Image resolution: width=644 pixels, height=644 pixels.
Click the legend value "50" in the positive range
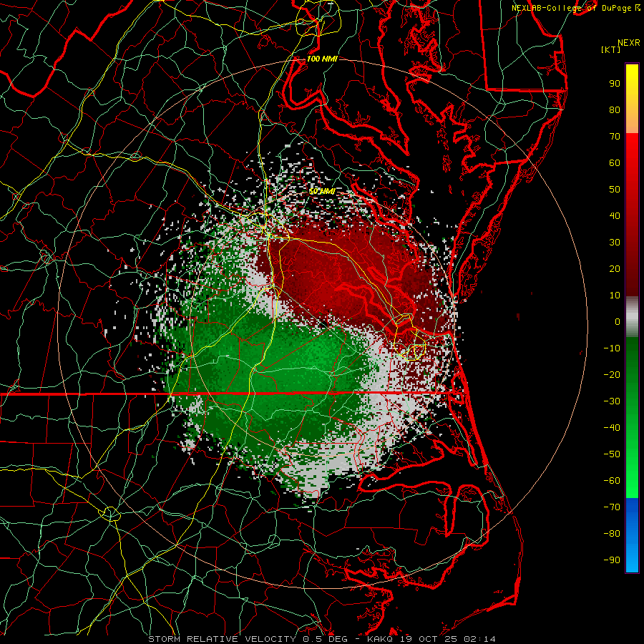pyautogui.click(x=615, y=190)
